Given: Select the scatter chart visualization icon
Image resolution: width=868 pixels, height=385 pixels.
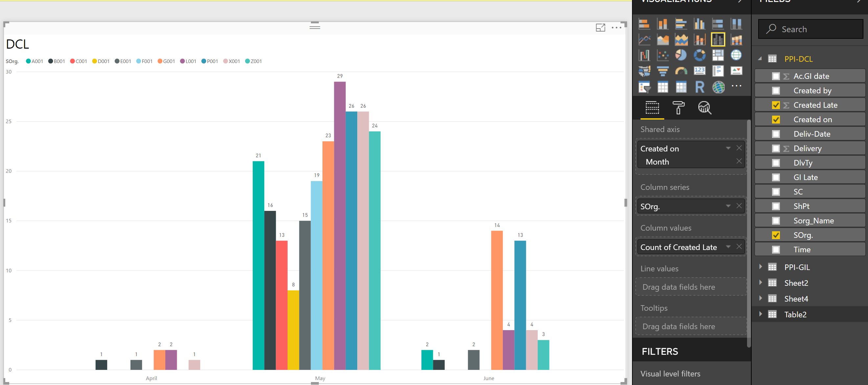Looking at the screenshot, I should tap(663, 55).
